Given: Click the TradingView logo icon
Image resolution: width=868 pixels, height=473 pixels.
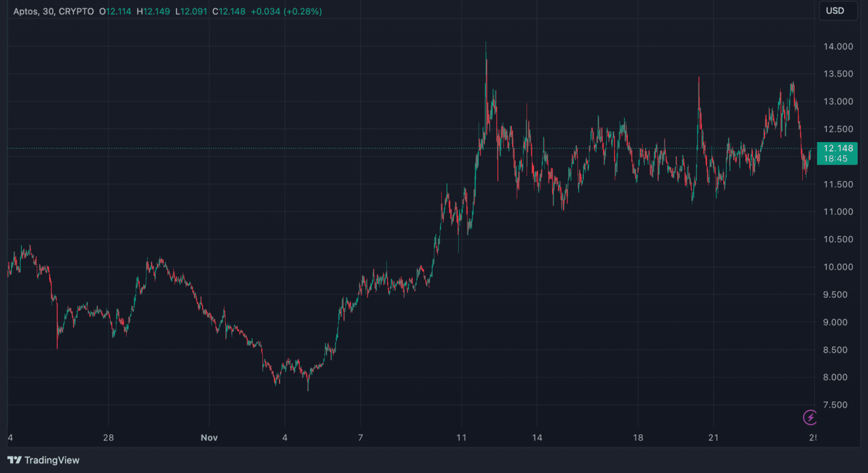Looking at the screenshot, I should click(x=14, y=460).
